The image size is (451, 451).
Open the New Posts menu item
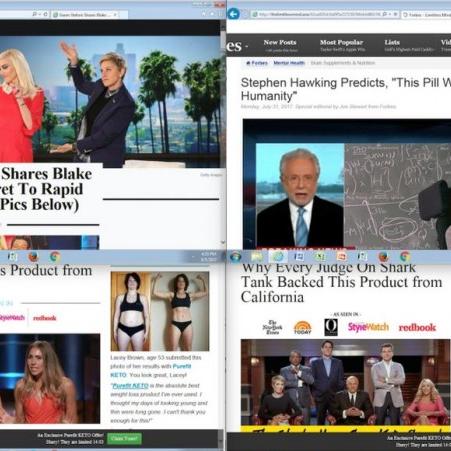coord(280,42)
